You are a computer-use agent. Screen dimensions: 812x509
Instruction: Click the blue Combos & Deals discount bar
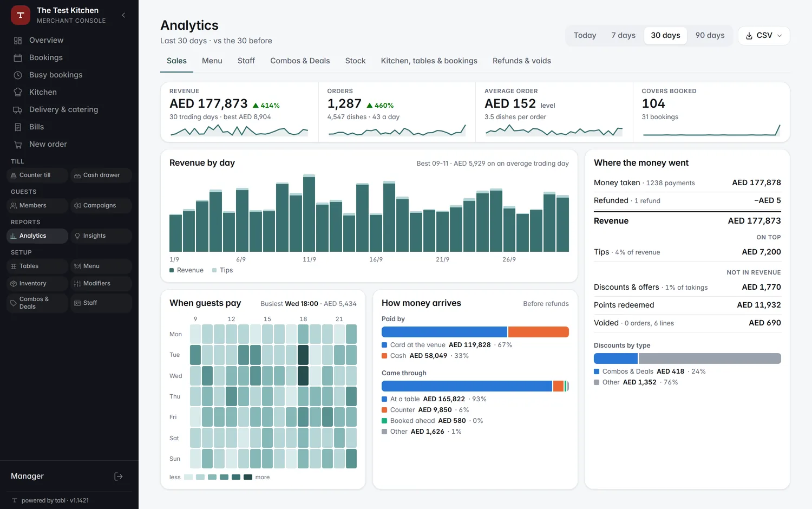click(x=615, y=358)
